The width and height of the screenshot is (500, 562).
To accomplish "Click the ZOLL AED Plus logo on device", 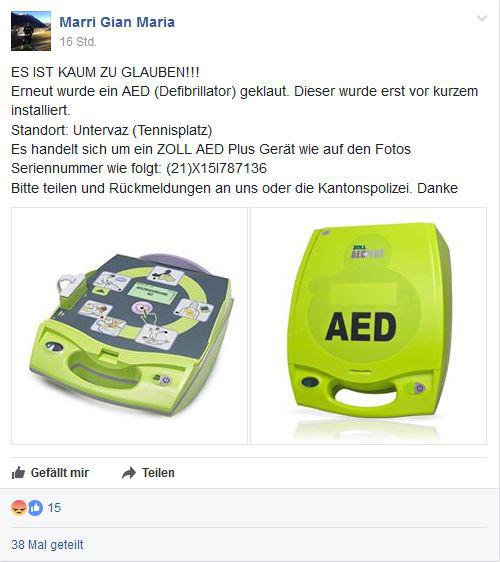I will [x=367, y=252].
